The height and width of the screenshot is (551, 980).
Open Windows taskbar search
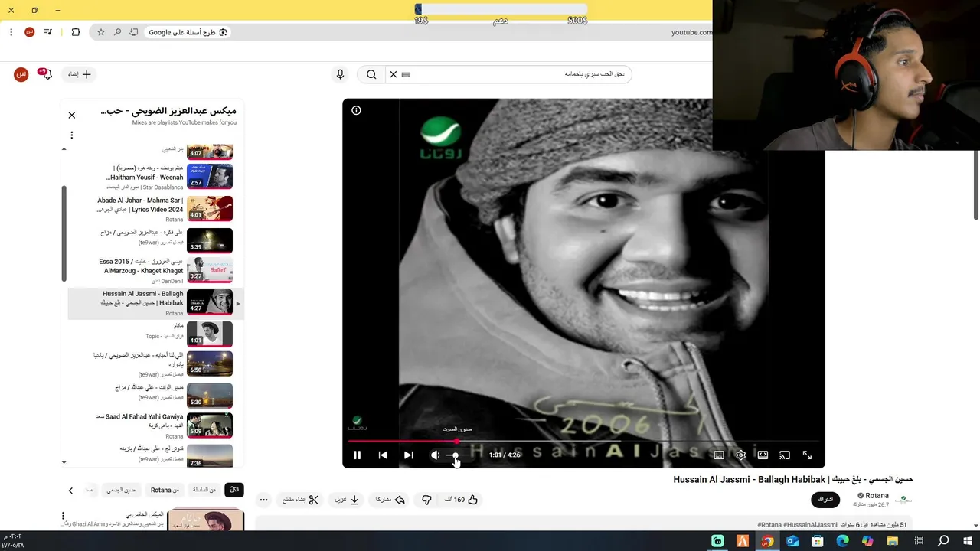pos(944,541)
